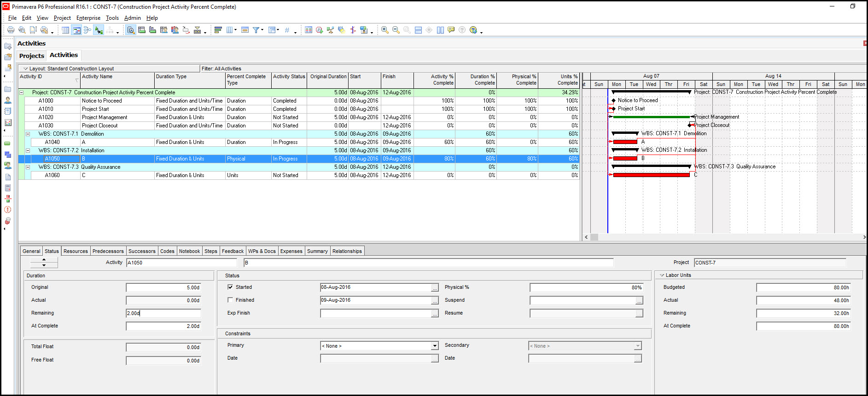The width and height of the screenshot is (868, 396).
Task: Collapse the CONST-7 project group
Action: click(x=21, y=92)
